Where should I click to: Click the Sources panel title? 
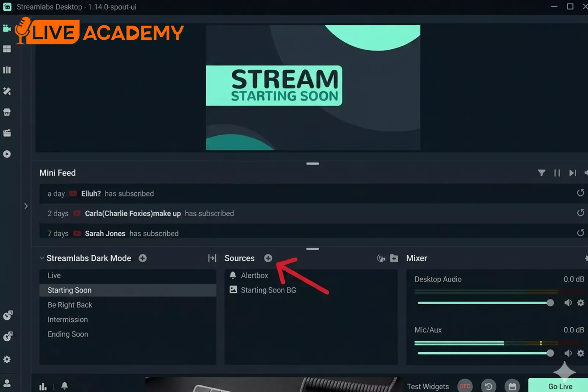pyautogui.click(x=240, y=258)
